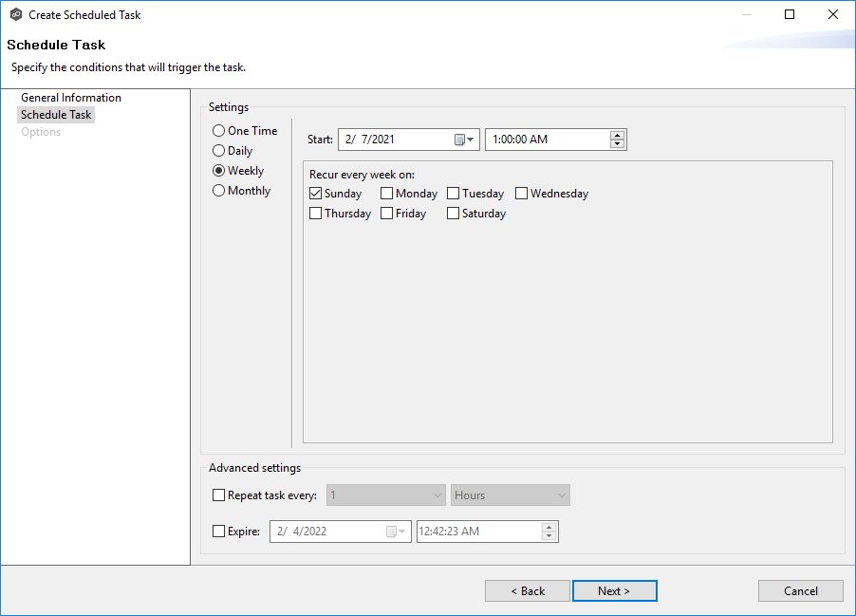Enable recurrence on Wednesday
Image resolution: width=856 pixels, height=616 pixels.
[521, 193]
